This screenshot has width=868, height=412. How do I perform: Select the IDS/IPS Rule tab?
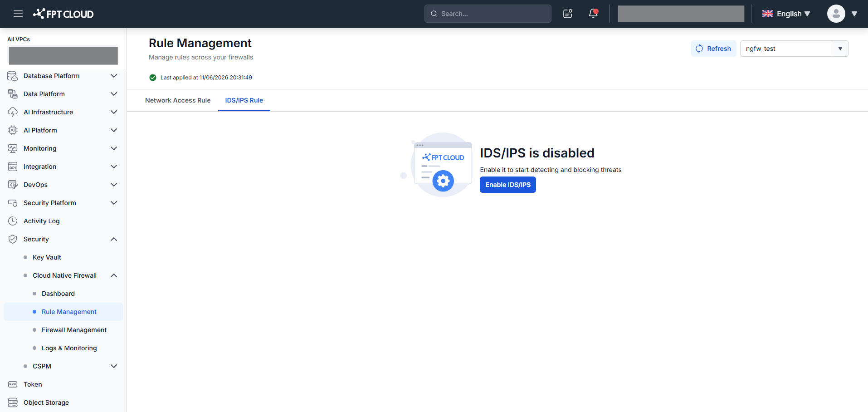(x=244, y=100)
